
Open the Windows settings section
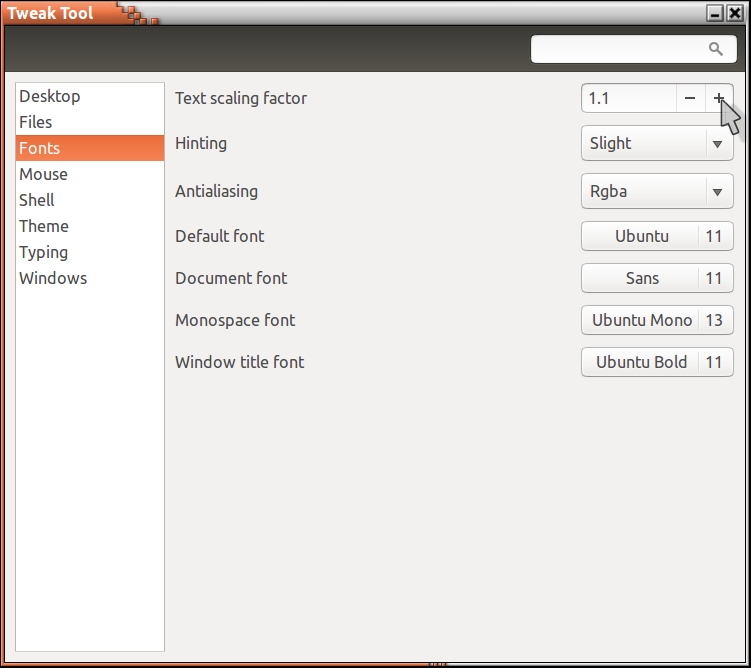53,278
